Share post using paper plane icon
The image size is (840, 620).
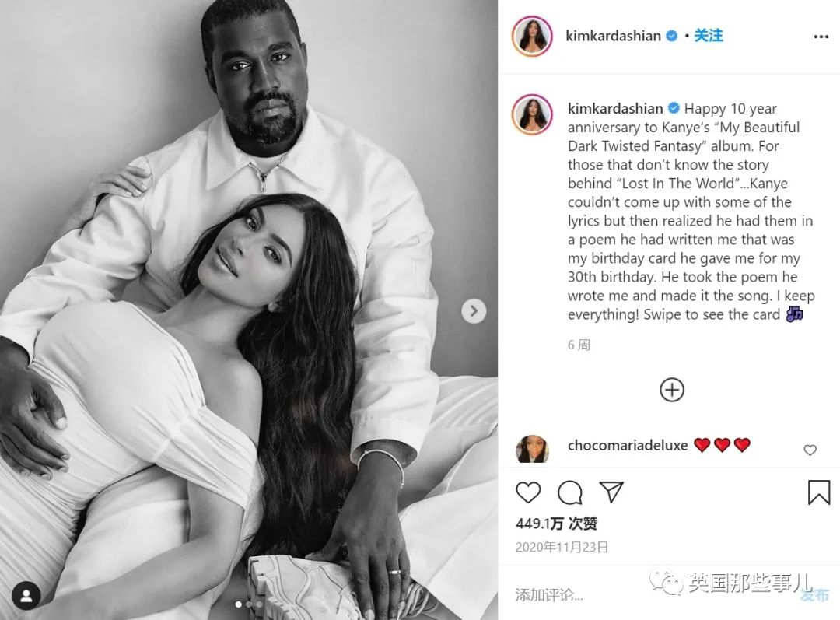coord(611,492)
